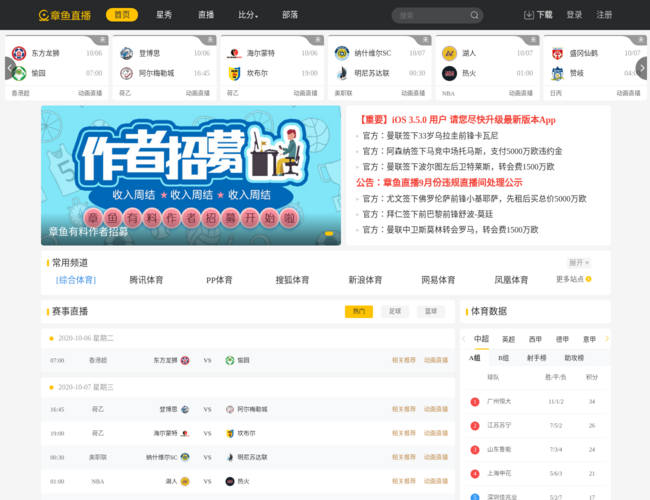Image resolution: width=650 pixels, height=500 pixels.
Task: Open 搜狐体育 channel link
Action: point(292,280)
